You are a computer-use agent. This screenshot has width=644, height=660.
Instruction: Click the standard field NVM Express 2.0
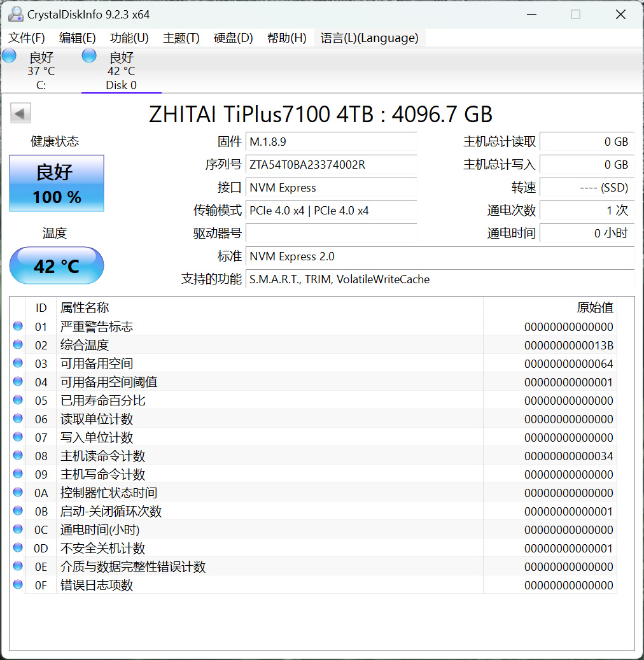point(440,256)
